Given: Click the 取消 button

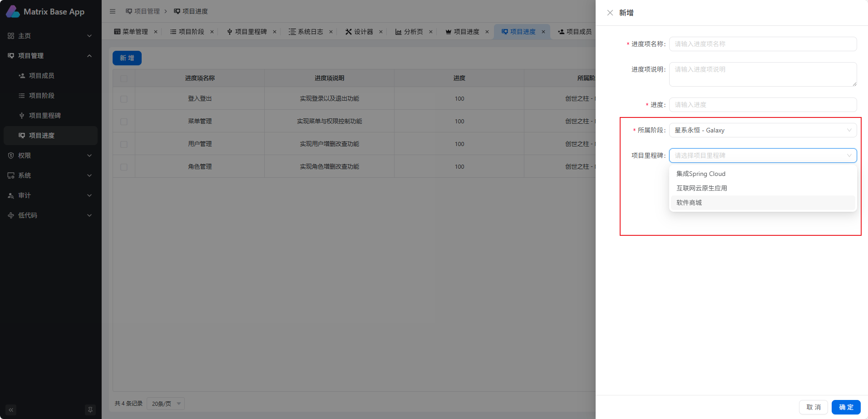Looking at the screenshot, I should click(813, 407).
